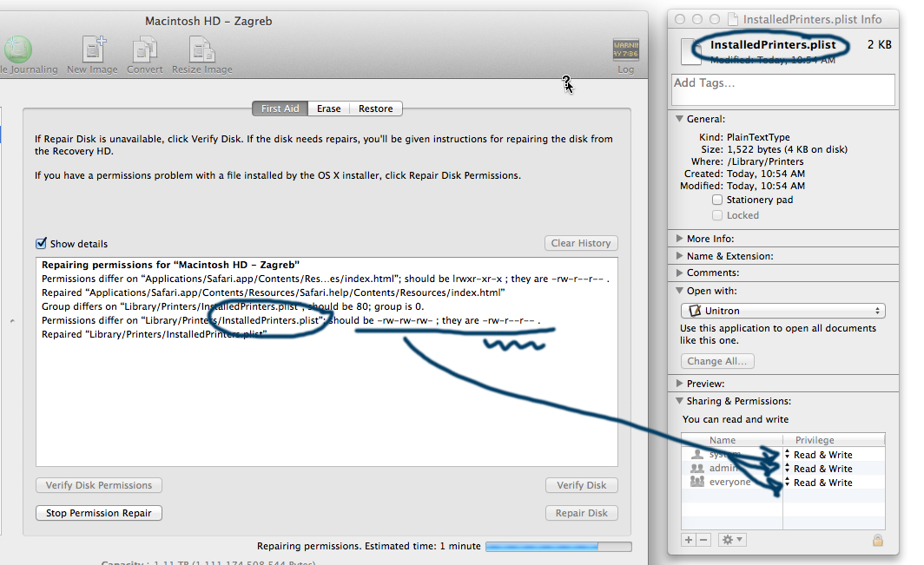Click the Enable Journaling globe icon
The width and height of the screenshot is (924, 565).
pyautogui.click(x=17, y=49)
